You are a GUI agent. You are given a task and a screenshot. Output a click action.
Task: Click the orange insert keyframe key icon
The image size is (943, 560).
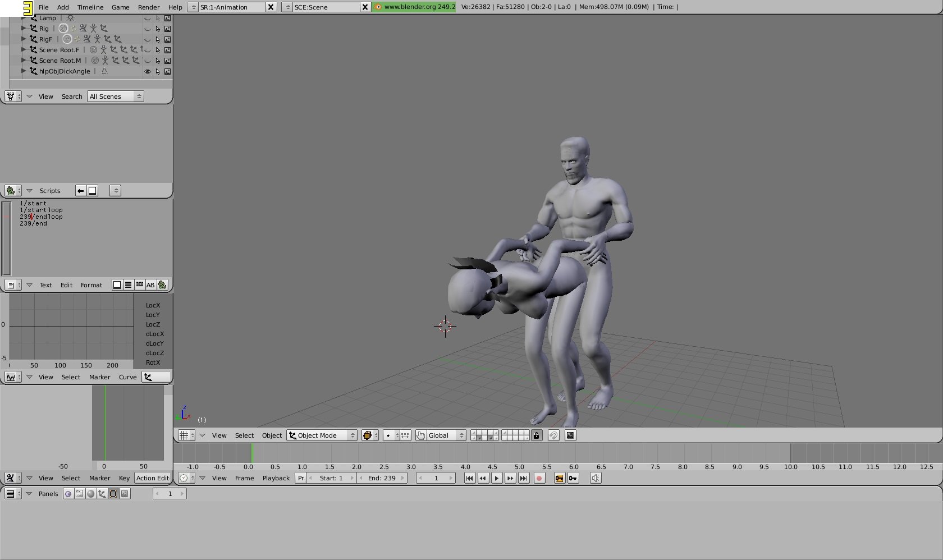(x=560, y=478)
